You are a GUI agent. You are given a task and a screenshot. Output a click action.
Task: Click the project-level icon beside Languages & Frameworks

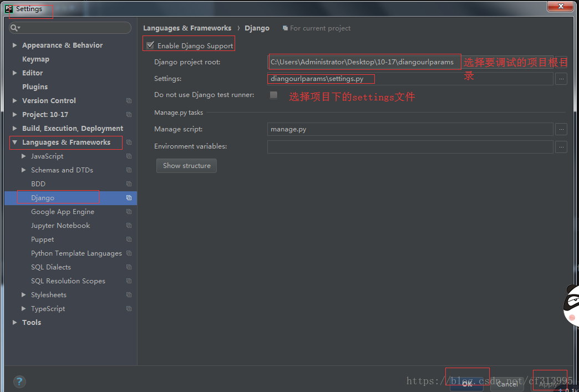coord(129,142)
